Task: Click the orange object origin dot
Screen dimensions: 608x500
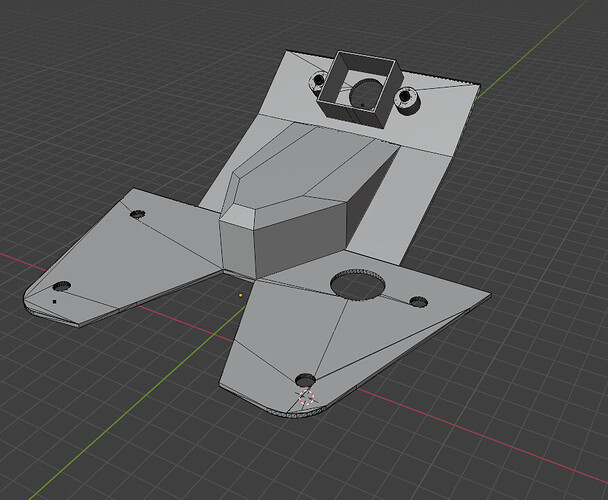Action: [x=241, y=295]
